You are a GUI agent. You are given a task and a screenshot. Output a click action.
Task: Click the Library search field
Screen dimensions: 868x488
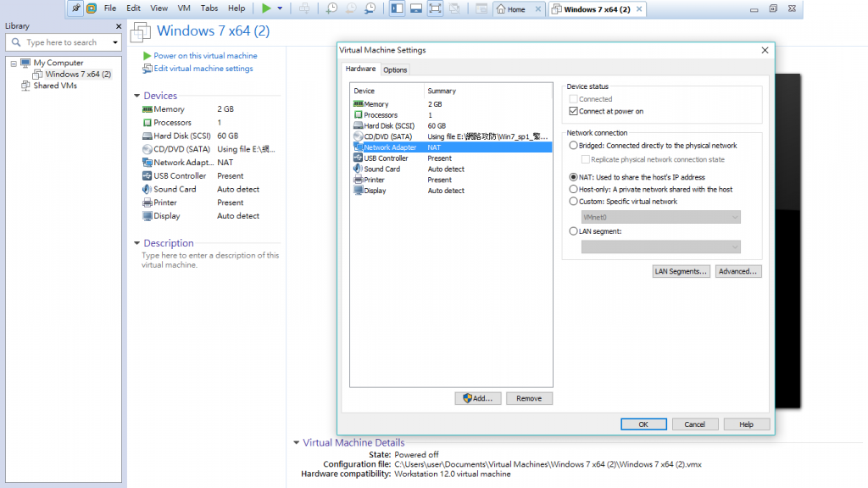click(62, 42)
